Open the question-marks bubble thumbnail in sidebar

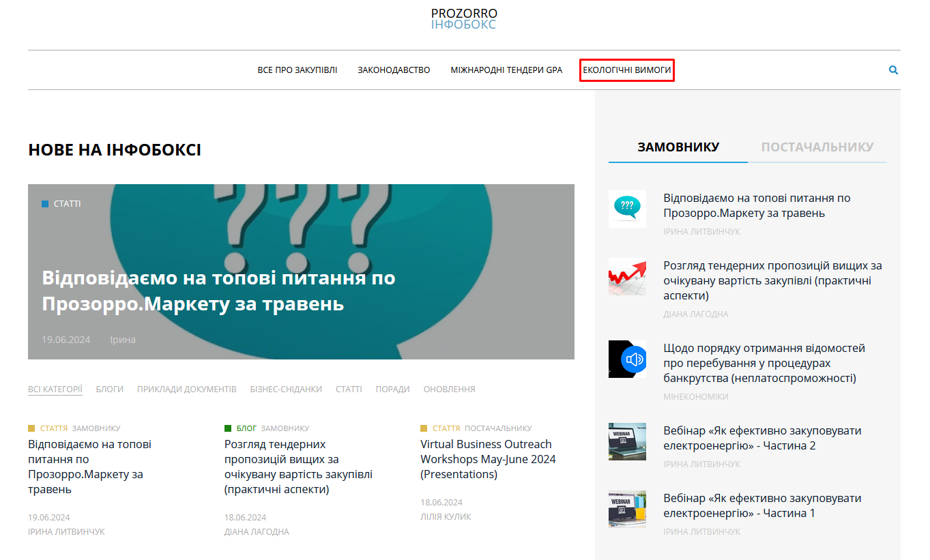(x=627, y=209)
